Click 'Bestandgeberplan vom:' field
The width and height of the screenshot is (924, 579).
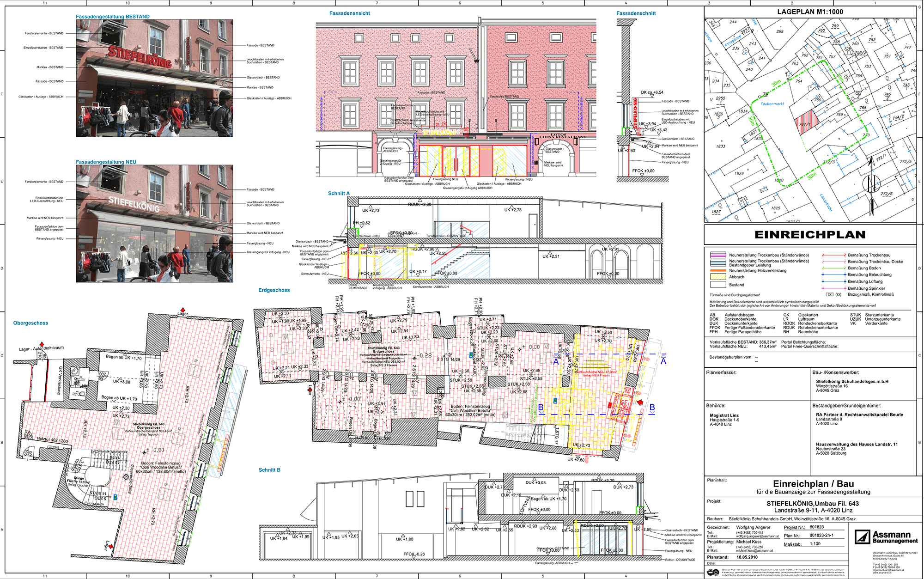(731, 357)
